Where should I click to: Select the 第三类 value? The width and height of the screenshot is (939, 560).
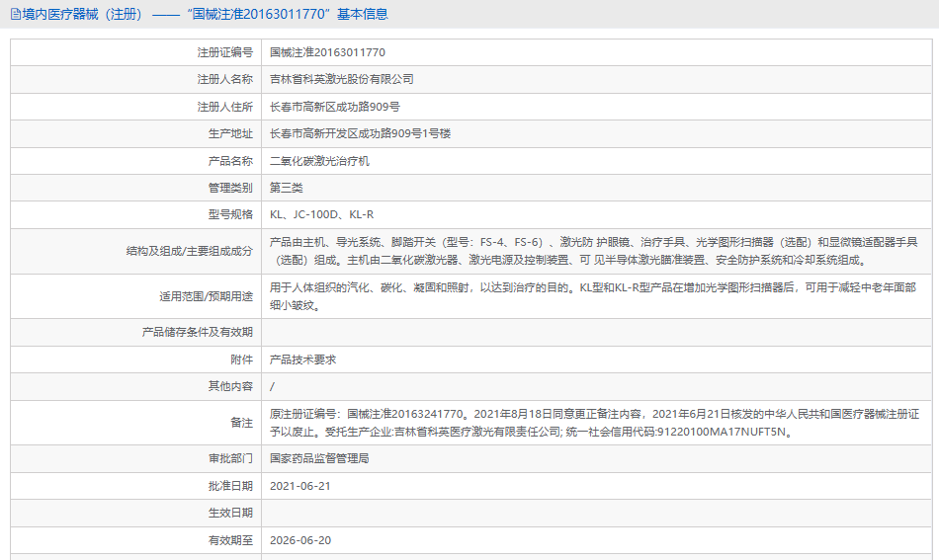point(287,188)
